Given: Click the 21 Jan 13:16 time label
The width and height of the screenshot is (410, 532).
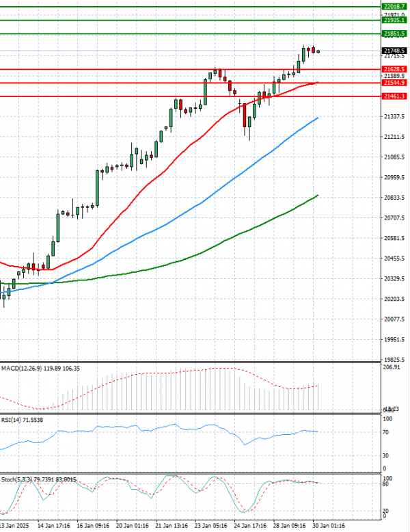Looking at the screenshot, I should pos(172,526).
